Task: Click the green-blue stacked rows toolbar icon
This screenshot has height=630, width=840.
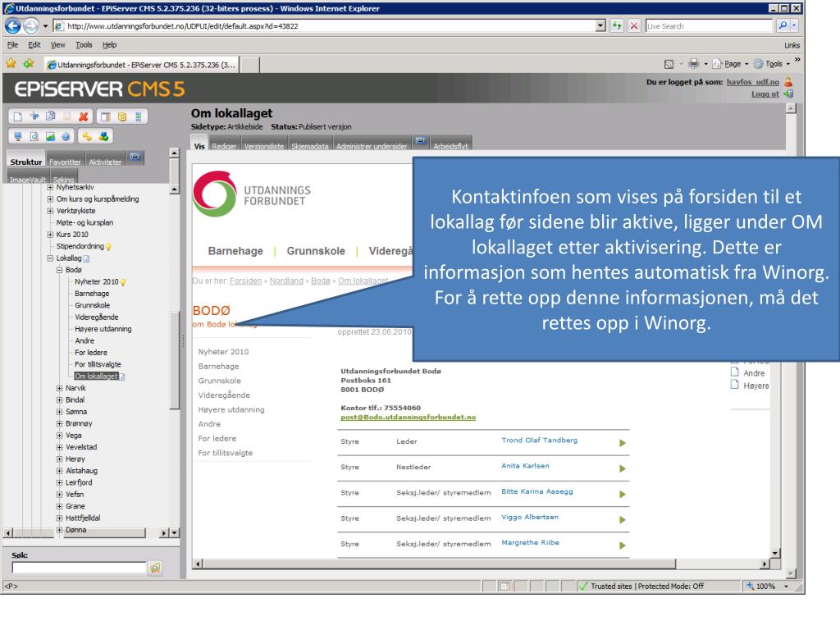Action: tap(138, 116)
